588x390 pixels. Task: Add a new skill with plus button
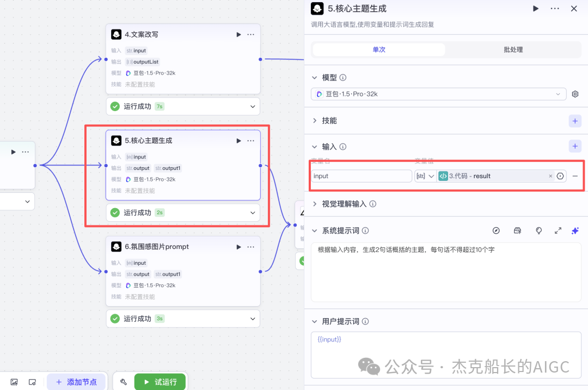(575, 121)
